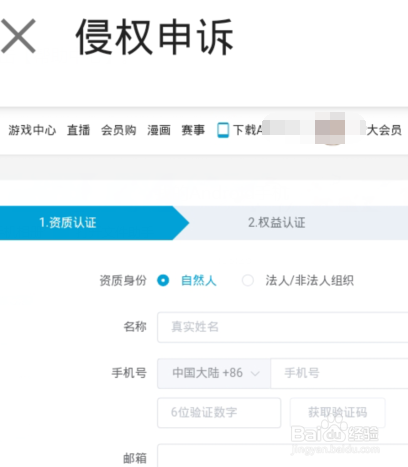Open 赛事 in navigation
Screen dimensions: 408x467
click(x=193, y=130)
